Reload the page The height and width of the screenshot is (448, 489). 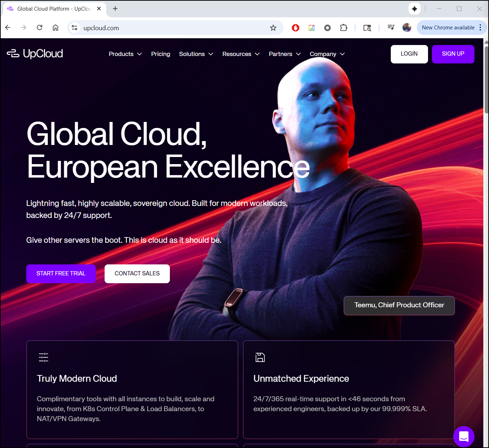(40, 28)
